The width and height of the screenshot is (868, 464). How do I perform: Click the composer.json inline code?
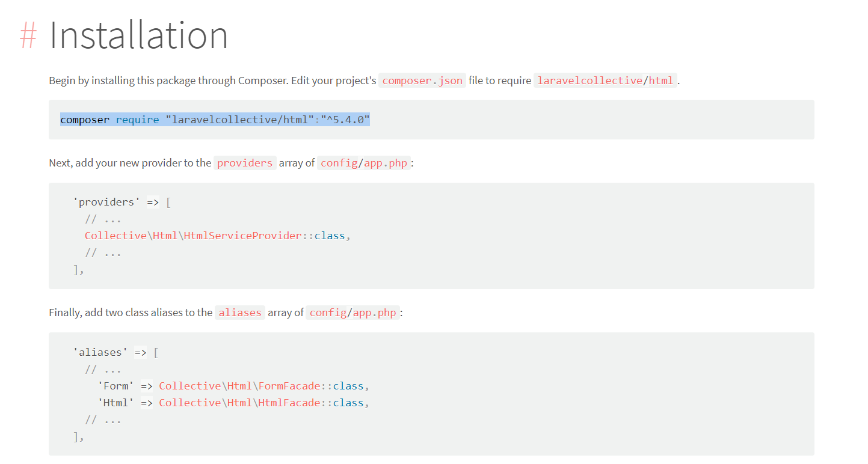(x=422, y=81)
